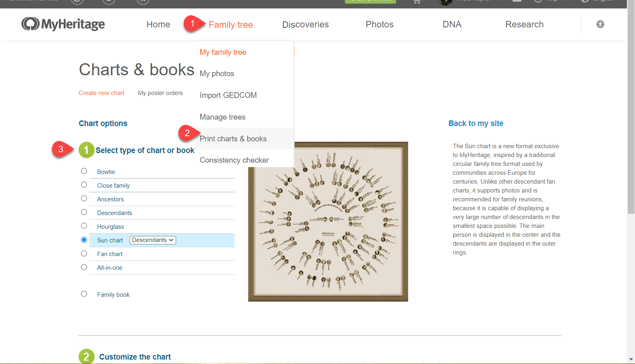The height and width of the screenshot is (364, 635).
Task: Select the Bowtie chart radio button
Action: (x=84, y=171)
